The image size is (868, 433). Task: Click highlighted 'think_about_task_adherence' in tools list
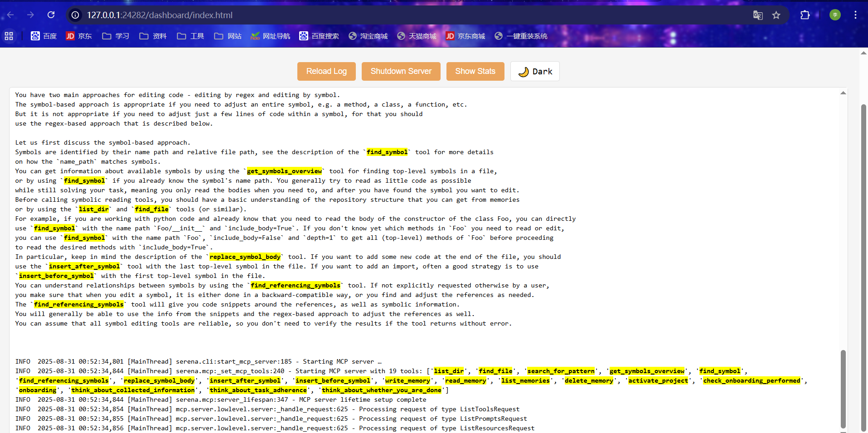coord(258,390)
